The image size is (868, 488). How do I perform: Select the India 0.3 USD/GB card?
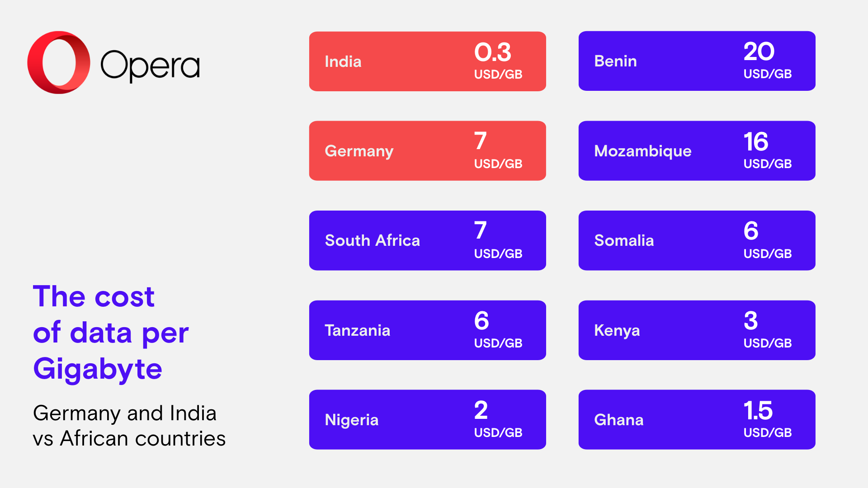[427, 61]
